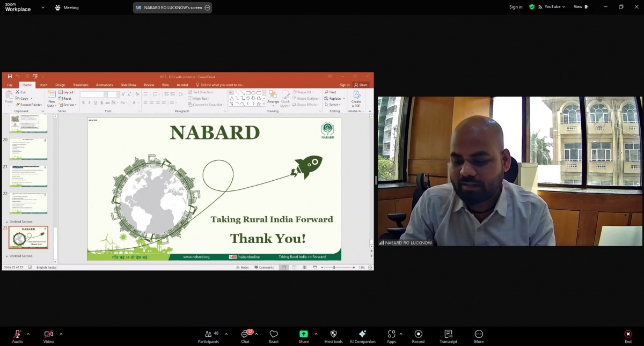Click the New Slide button

(x=52, y=99)
